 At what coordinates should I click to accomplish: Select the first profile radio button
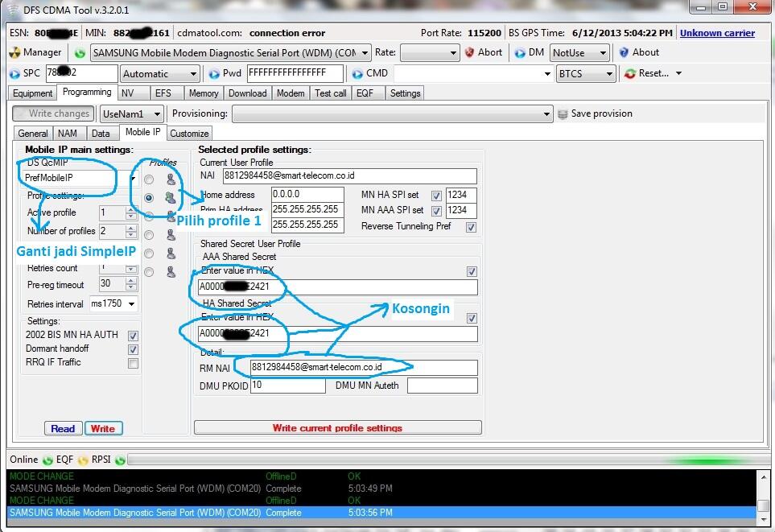click(149, 179)
